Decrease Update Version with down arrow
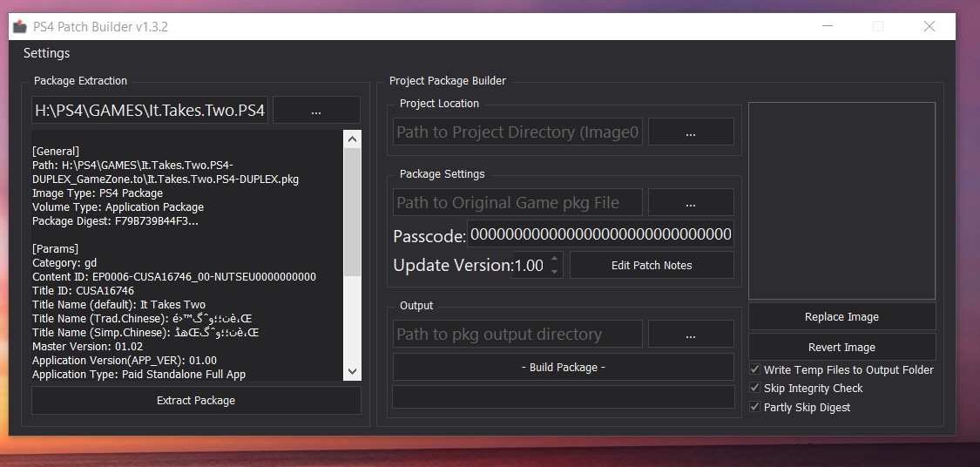This screenshot has height=467, width=980. pyautogui.click(x=554, y=272)
